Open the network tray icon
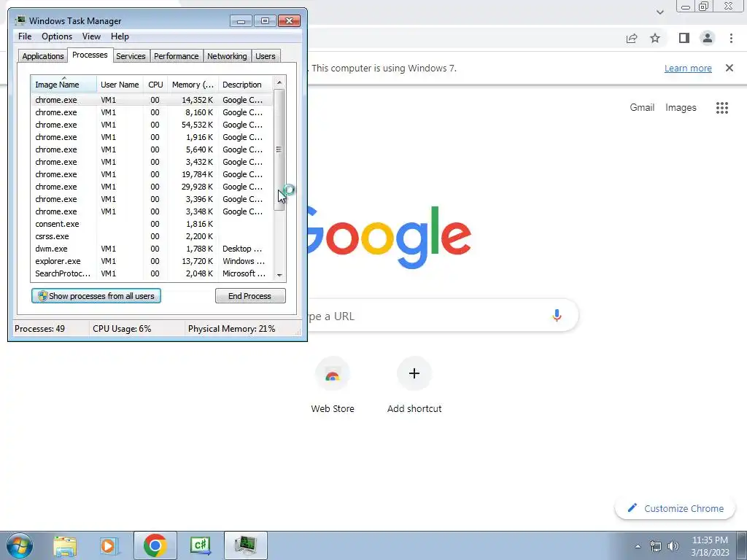The height and width of the screenshot is (560, 747). coord(656,546)
